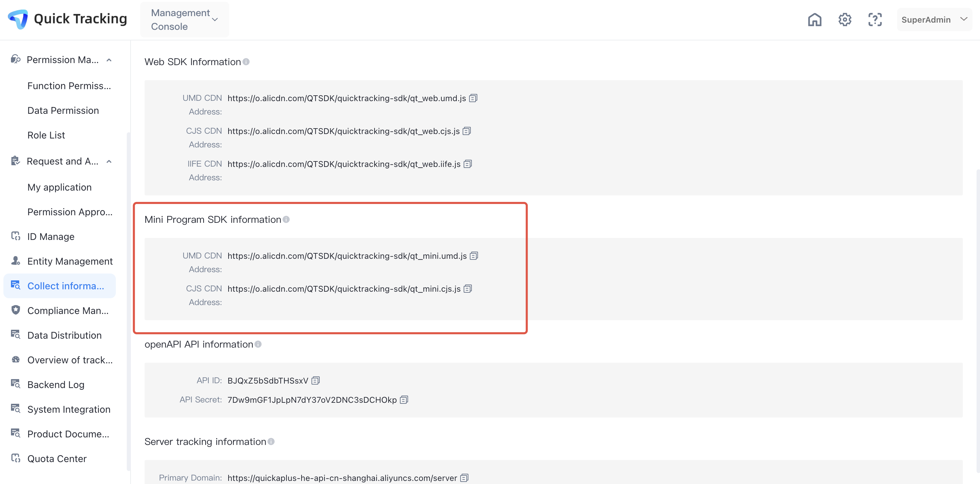This screenshot has height=484, width=980.
Task: Click the Compliance Management sidebar icon
Action: pos(16,310)
